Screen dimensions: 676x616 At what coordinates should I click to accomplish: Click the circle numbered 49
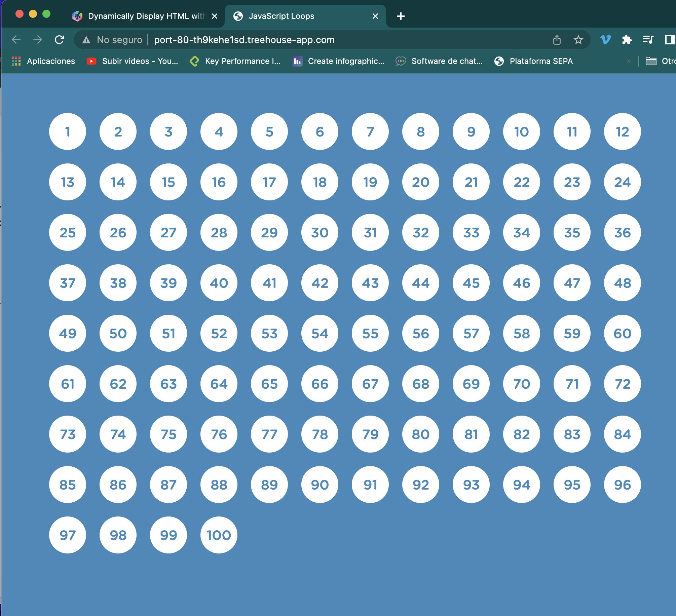(68, 333)
